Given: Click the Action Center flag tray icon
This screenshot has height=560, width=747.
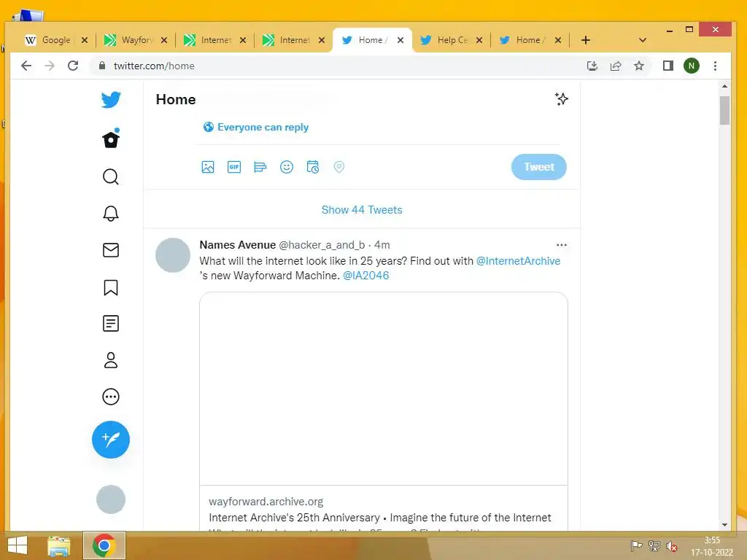Looking at the screenshot, I should click(x=636, y=545).
